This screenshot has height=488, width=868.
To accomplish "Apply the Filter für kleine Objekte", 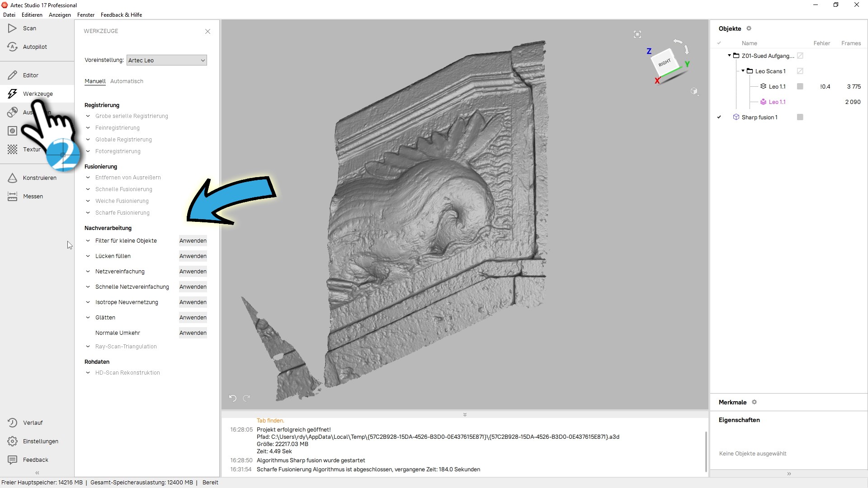I will [192, 241].
